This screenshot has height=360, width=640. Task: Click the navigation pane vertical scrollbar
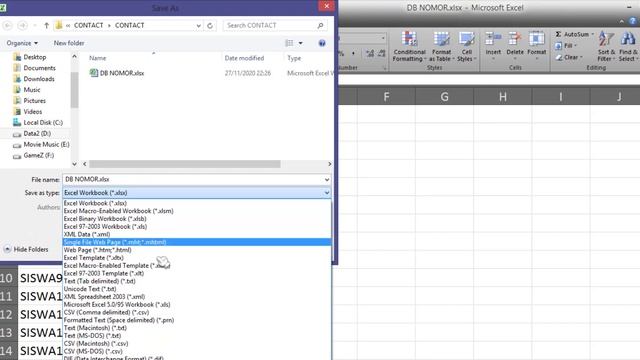pyautogui.click(x=74, y=90)
